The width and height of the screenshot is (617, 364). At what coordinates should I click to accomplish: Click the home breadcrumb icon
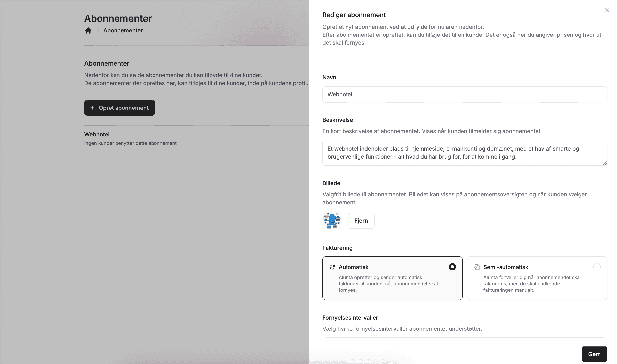point(88,30)
